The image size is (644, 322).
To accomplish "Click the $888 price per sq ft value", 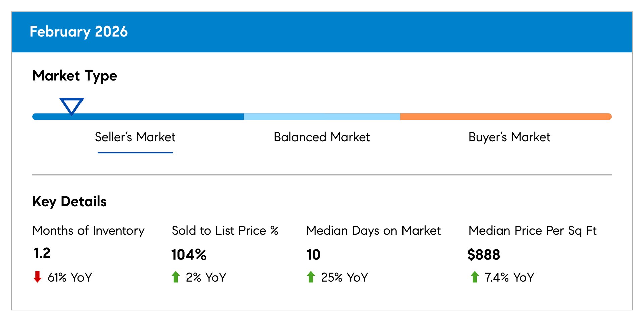I will [484, 255].
